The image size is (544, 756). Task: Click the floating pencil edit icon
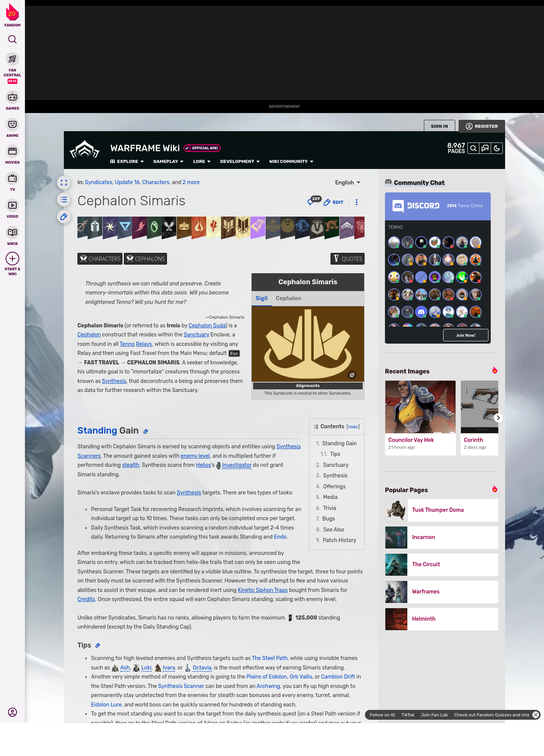tap(64, 217)
